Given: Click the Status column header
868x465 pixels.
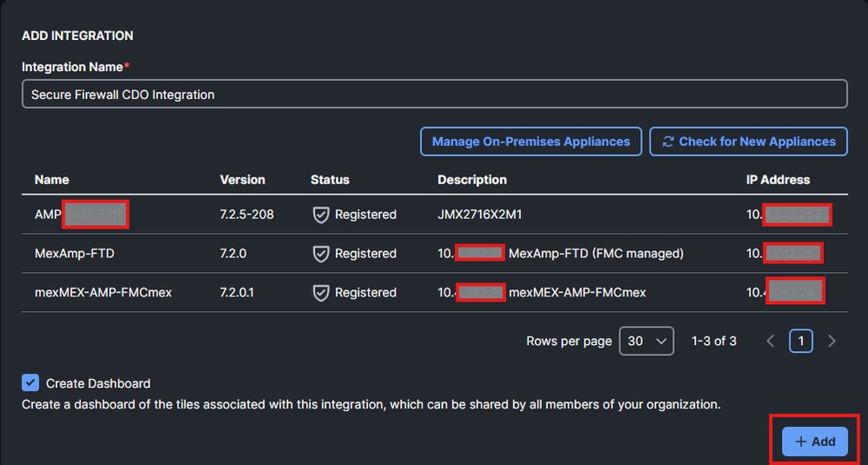Looking at the screenshot, I should click(x=330, y=180).
